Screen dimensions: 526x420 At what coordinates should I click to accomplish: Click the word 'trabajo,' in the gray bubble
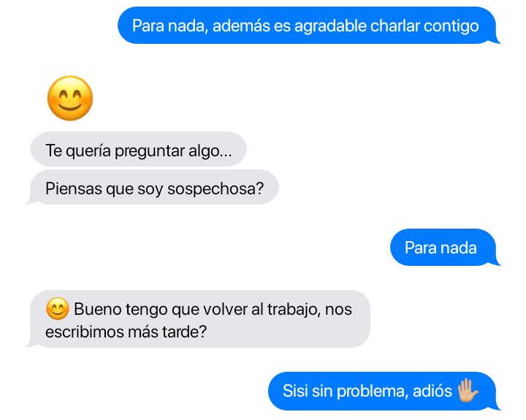pyautogui.click(x=294, y=310)
